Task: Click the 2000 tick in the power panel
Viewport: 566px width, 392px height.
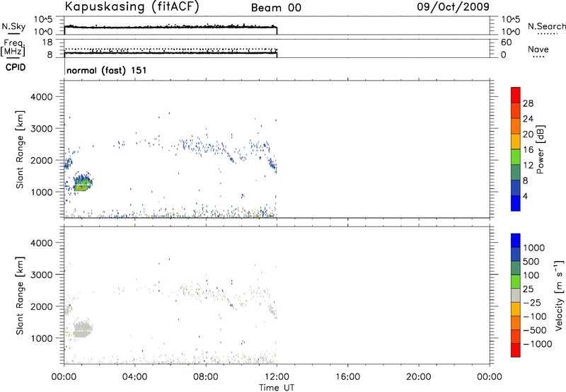Action: pyautogui.click(x=42, y=160)
